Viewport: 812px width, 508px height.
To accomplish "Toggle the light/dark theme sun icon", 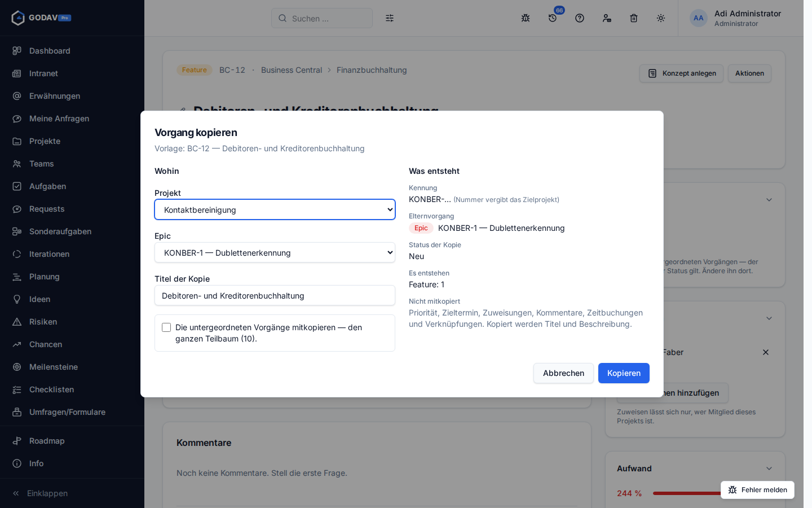I will click(661, 18).
